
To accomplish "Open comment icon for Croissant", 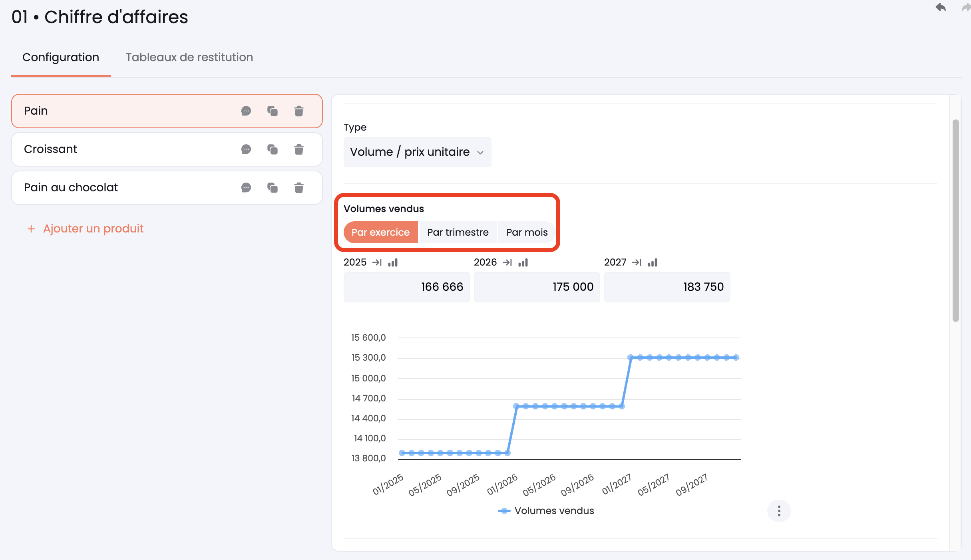I will tap(246, 149).
